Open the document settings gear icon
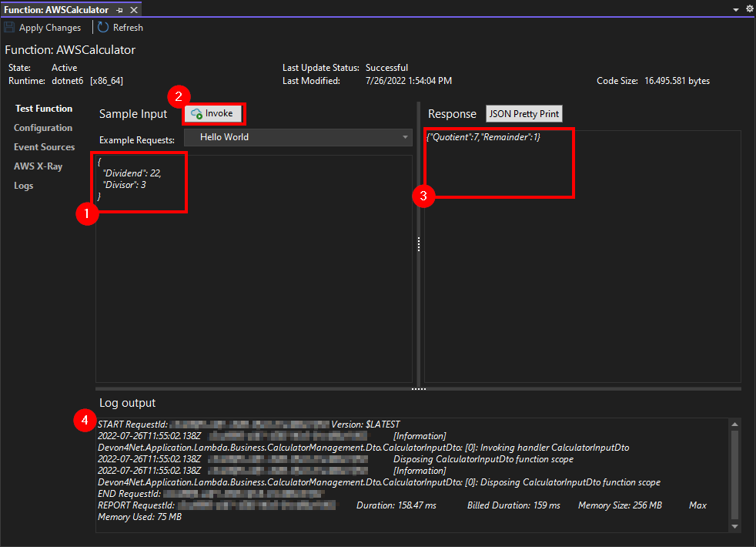This screenshot has height=547, width=756. point(749,8)
